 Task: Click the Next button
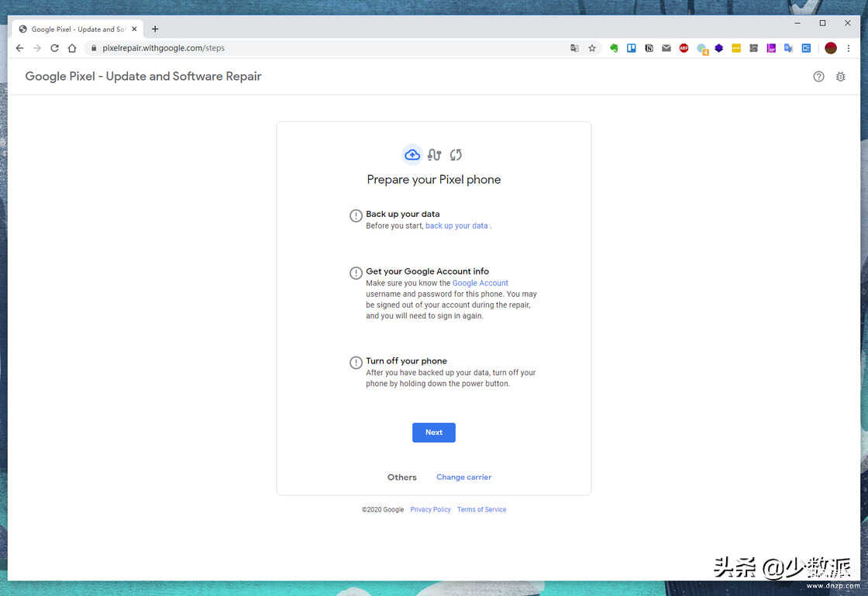[x=434, y=432]
